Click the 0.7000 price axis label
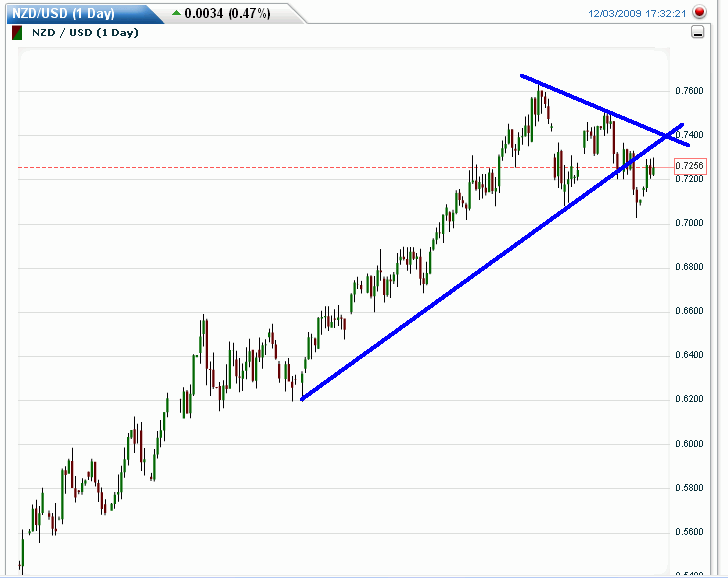This screenshot has height=578, width=728. 689,223
